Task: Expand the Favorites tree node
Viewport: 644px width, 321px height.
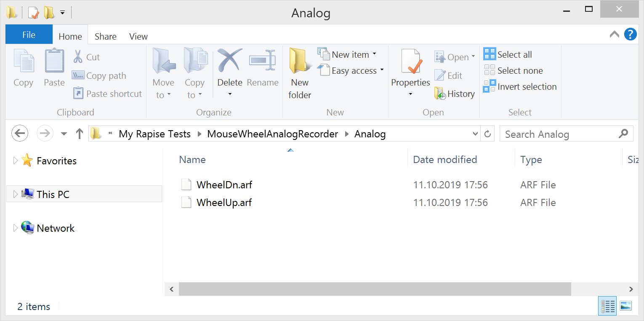Action: [16, 160]
